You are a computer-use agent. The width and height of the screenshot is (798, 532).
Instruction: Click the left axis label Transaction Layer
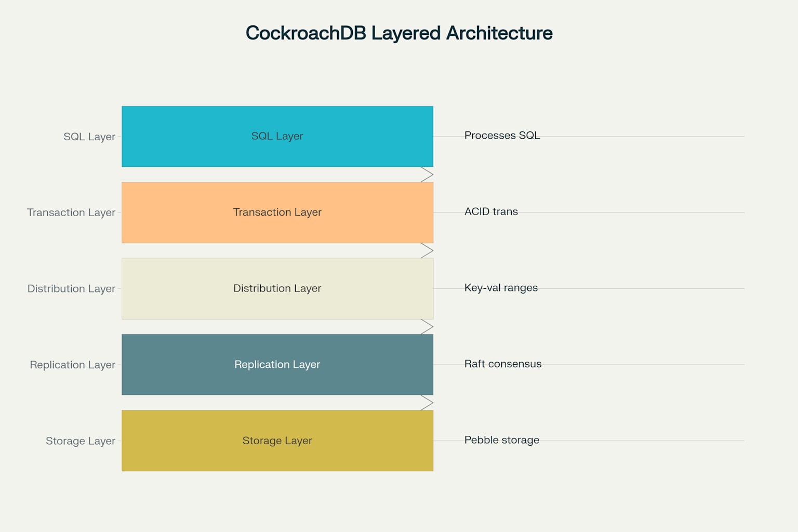tap(71, 212)
